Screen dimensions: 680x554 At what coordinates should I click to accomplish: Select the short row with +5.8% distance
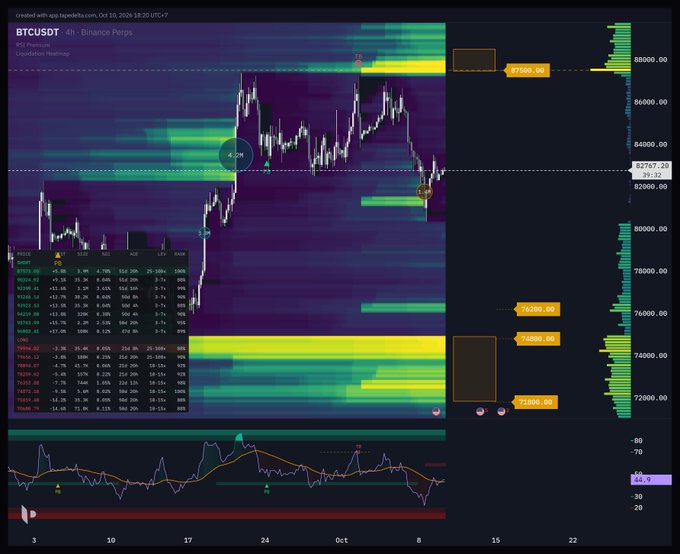pos(101,271)
